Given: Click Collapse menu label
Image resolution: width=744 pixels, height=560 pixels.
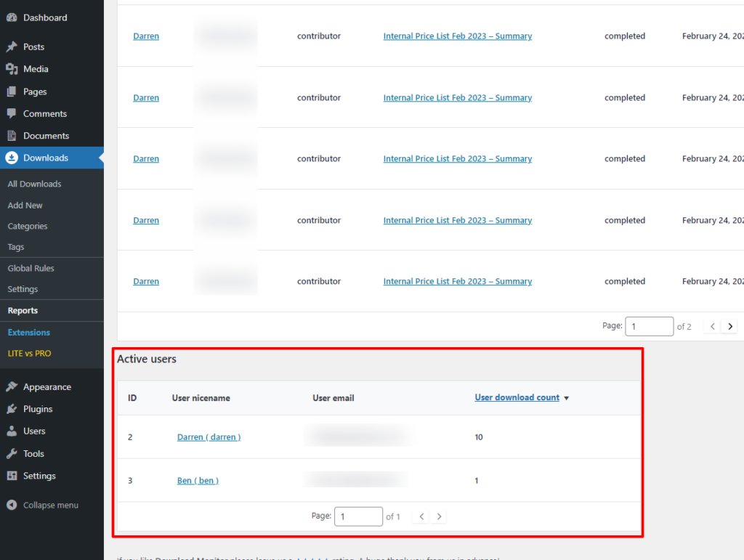Looking at the screenshot, I should pos(50,505).
